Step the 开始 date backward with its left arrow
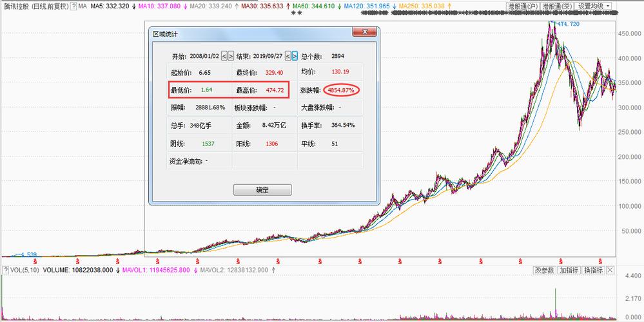This screenshot has width=644, height=322. coord(224,56)
